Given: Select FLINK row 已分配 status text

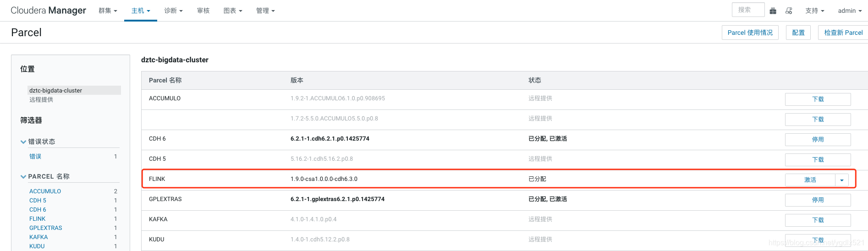Looking at the screenshot, I should pos(537,179).
